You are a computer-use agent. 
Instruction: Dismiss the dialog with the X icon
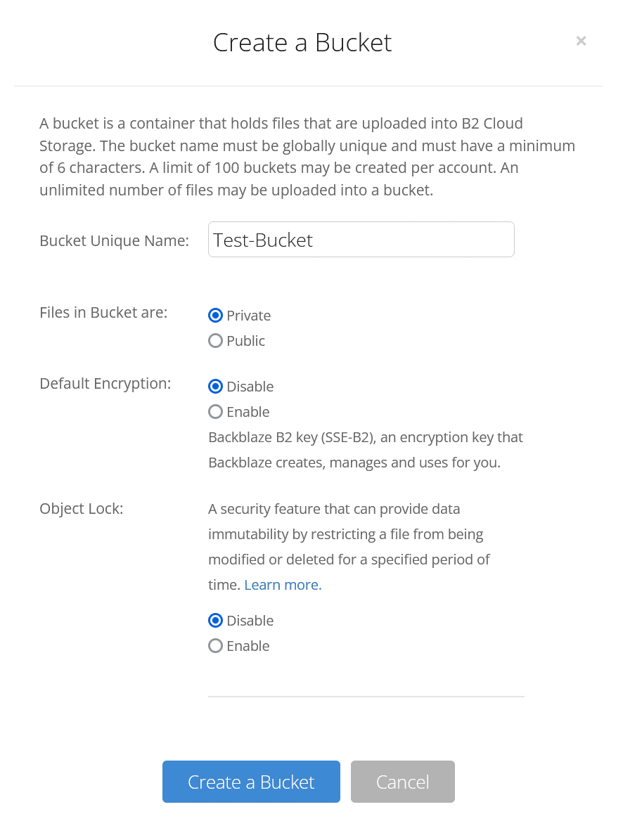point(581,41)
